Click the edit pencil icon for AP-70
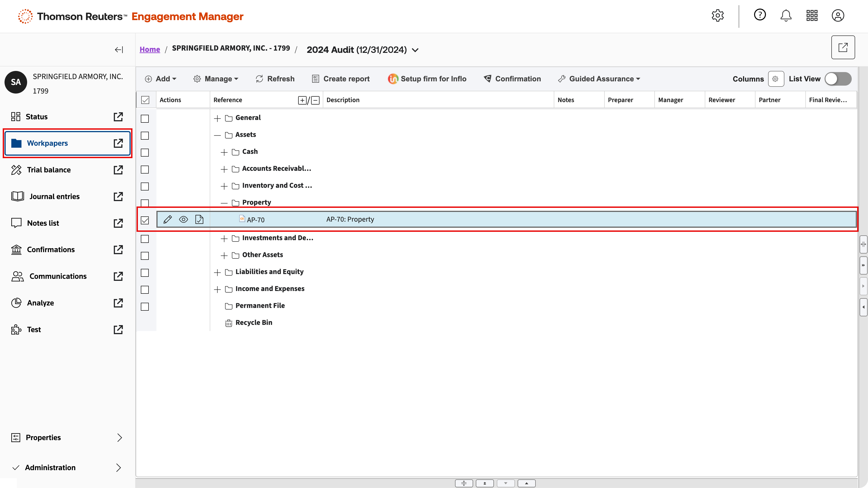868x488 pixels. click(167, 220)
